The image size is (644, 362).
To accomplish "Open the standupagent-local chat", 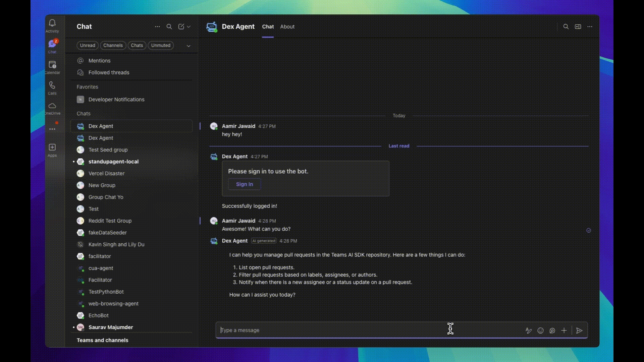I will (113, 162).
